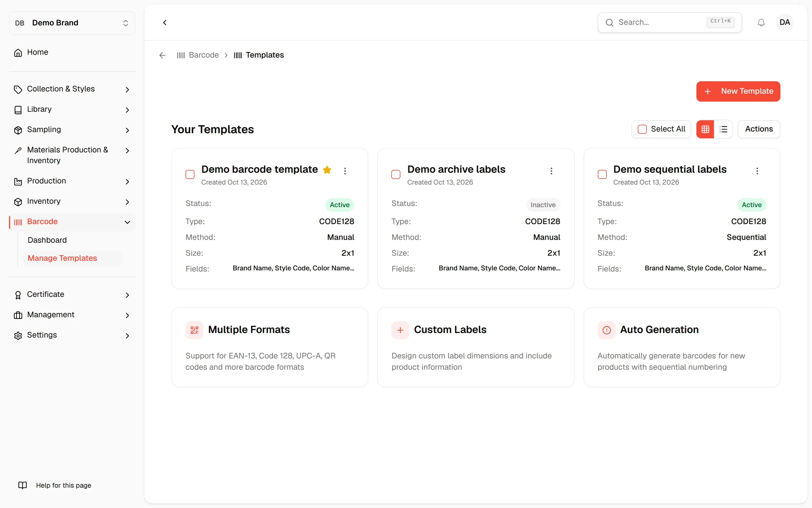Click the Custom Labels plus icon
Screen dimensions: 812x508
click(400, 330)
